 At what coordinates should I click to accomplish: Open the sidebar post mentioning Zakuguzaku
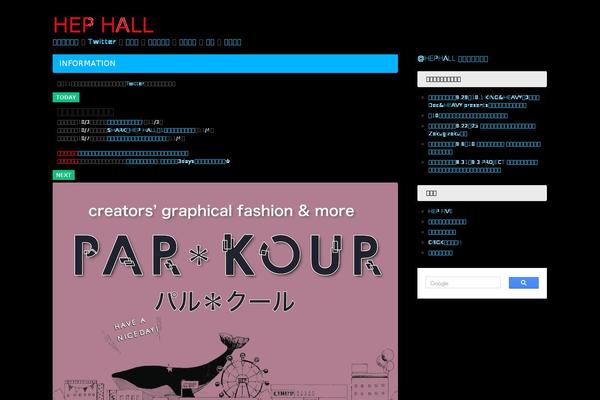click(482, 130)
